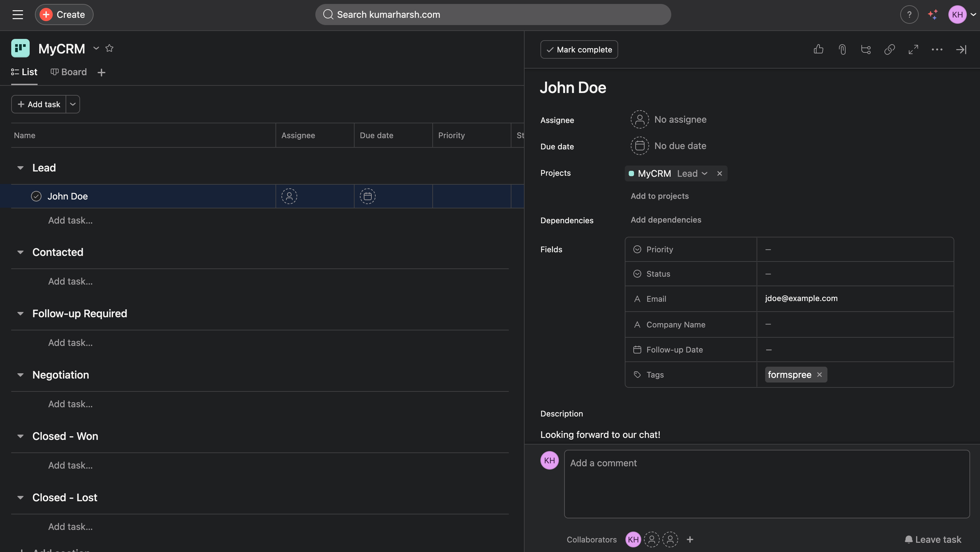Open the sidebar hamburger menu
This screenshot has width=980, height=552.
click(18, 15)
